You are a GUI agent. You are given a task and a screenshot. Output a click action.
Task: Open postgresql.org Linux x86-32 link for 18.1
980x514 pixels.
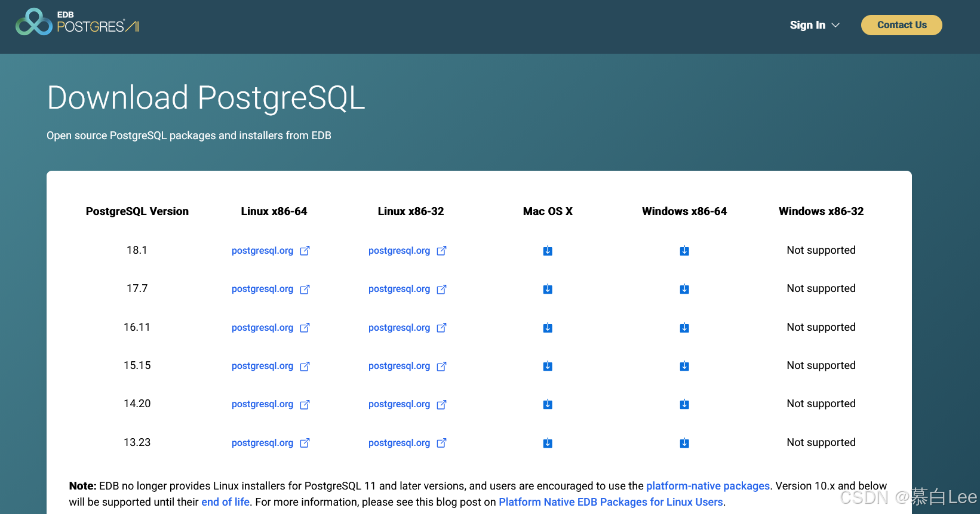(407, 251)
